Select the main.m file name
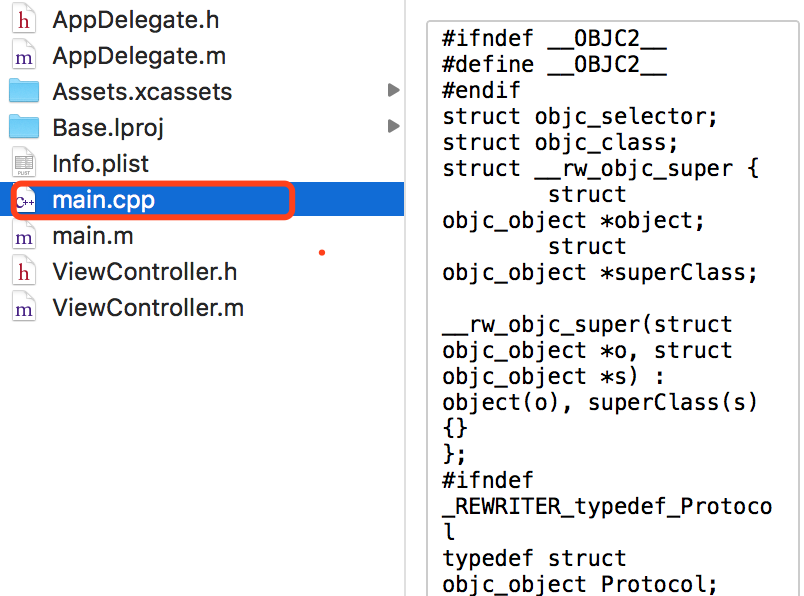804x596 pixels. 93,236
